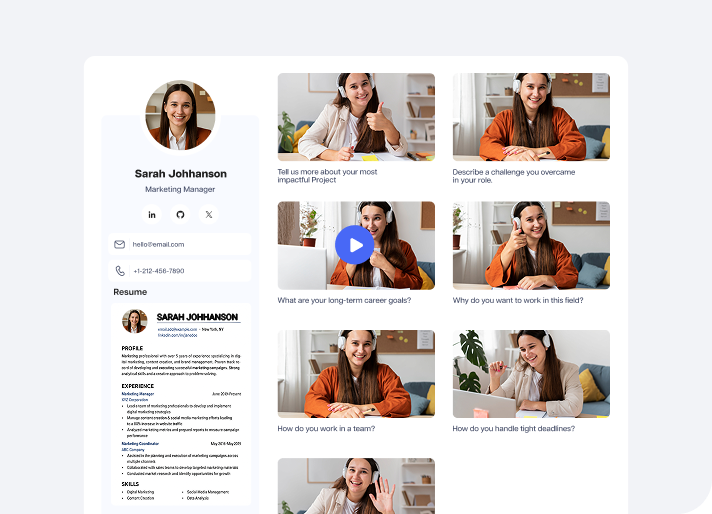Click the Marketing Coordinator entry in the resume
Image resolution: width=712 pixels, height=514 pixels.
pos(140,444)
